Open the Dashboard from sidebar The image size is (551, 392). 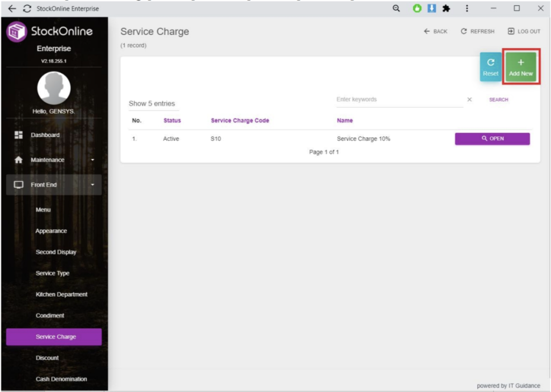45,135
